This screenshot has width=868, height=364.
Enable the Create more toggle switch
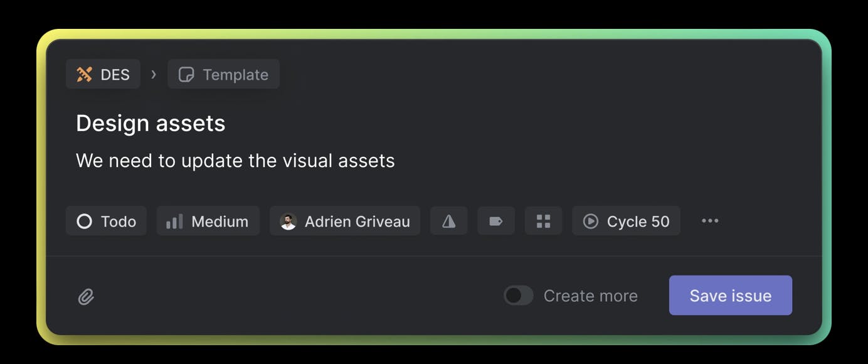coord(519,296)
